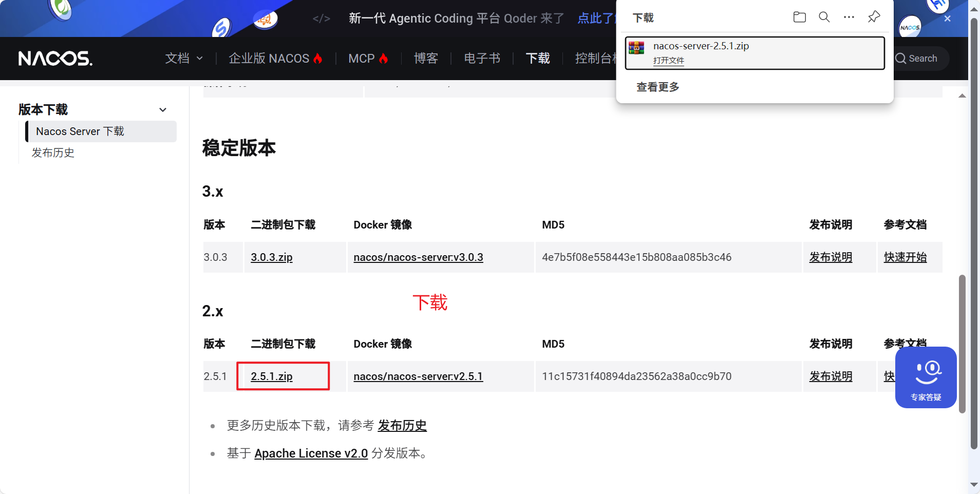Image resolution: width=980 pixels, height=494 pixels.
Task: Open the Apache License v2.0 link
Action: click(311, 453)
